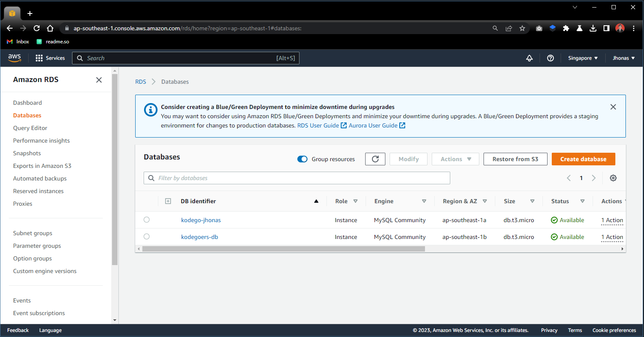The width and height of the screenshot is (644, 337).
Task: Click the zoom magnifier in address bar
Action: coord(495,28)
